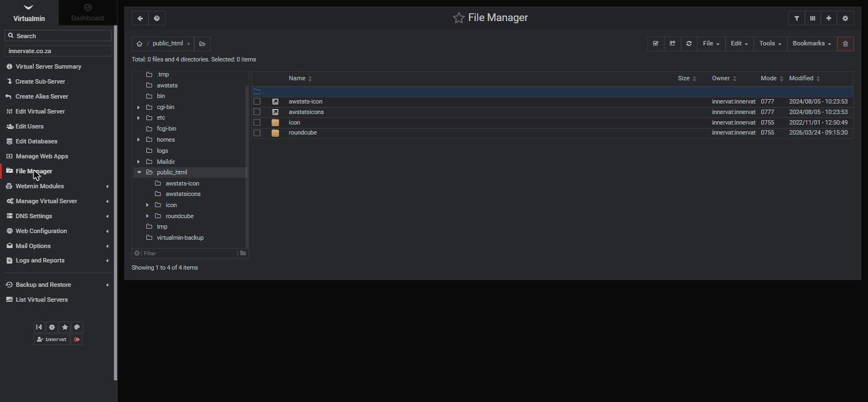The height and width of the screenshot is (402, 868).
Task: Click the innervat user button
Action: [51, 339]
